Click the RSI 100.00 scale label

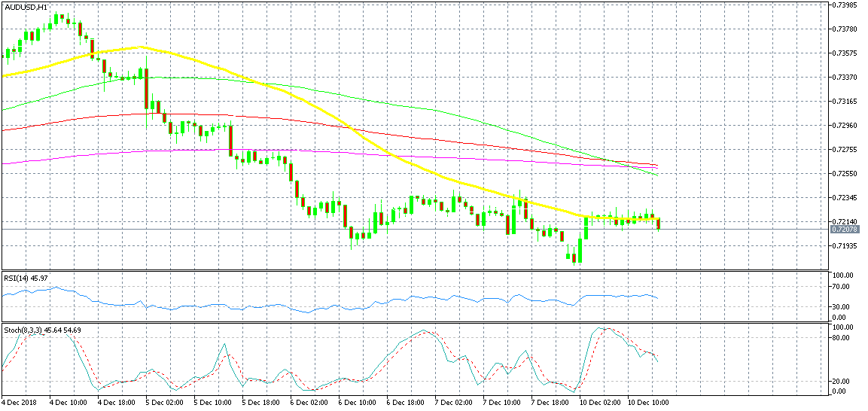842,275
